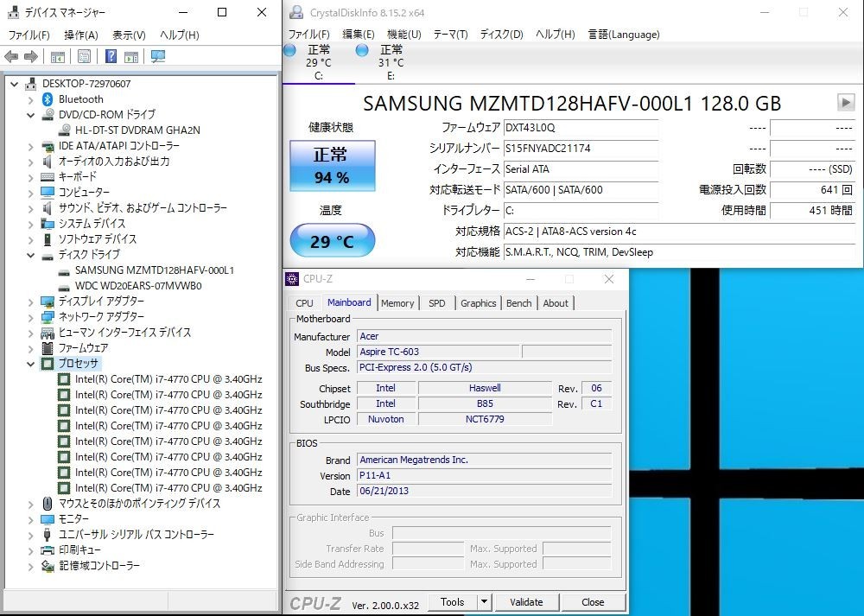Image resolution: width=864 pixels, height=616 pixels.
Task: Click the Bluetooth icon in device tree
Action: pyautogui.click(x=48, y=99)
